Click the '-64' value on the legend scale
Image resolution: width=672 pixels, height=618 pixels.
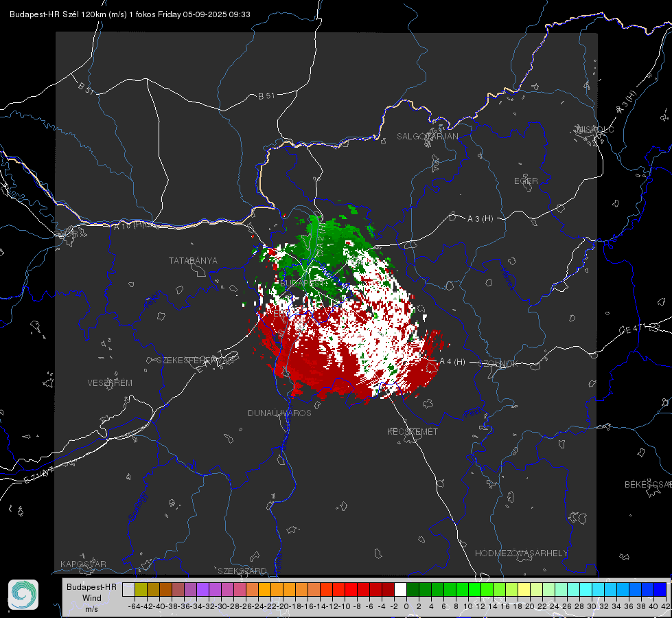(135, 606)
